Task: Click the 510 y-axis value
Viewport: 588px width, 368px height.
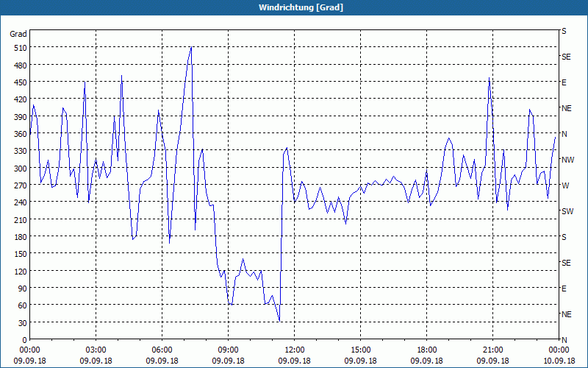Action: click(21, 48)
